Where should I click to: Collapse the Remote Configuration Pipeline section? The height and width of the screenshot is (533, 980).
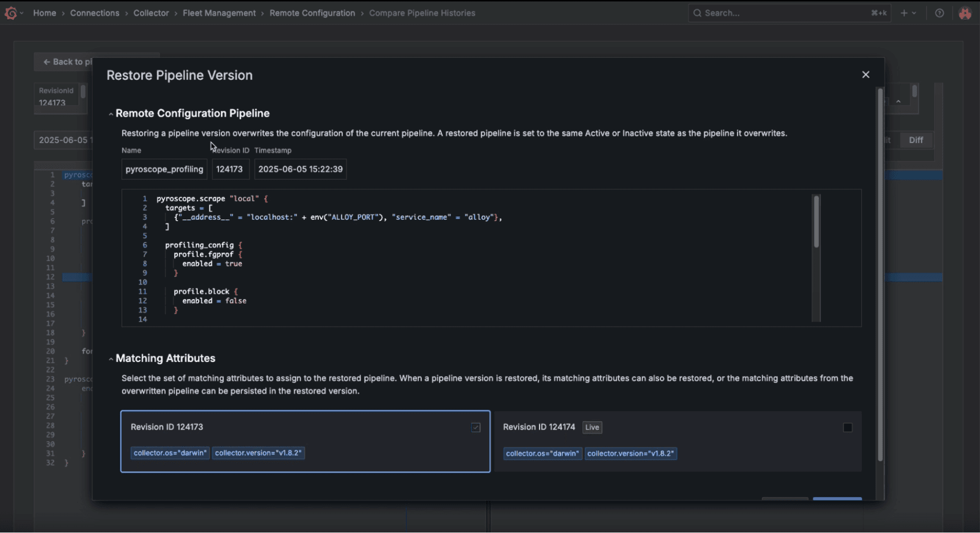pos(111,114)
